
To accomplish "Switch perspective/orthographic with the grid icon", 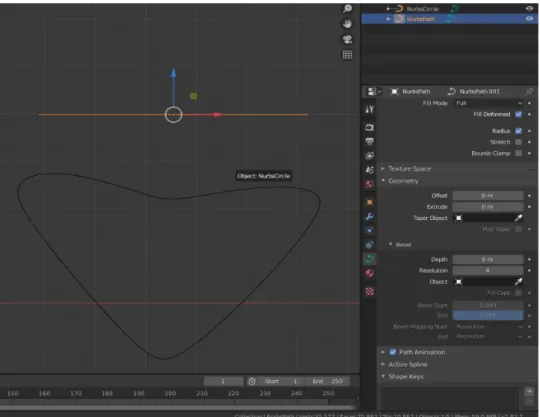I will 347,55.
